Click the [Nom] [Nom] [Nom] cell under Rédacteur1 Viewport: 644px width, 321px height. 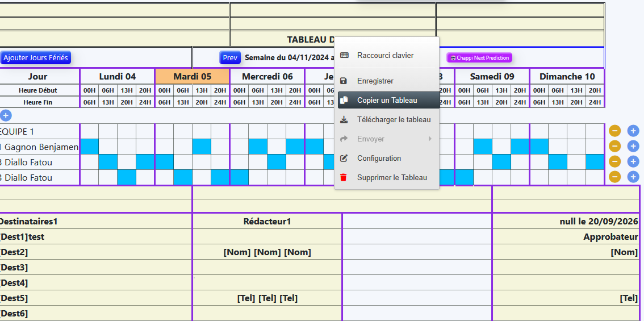[267, 252]
